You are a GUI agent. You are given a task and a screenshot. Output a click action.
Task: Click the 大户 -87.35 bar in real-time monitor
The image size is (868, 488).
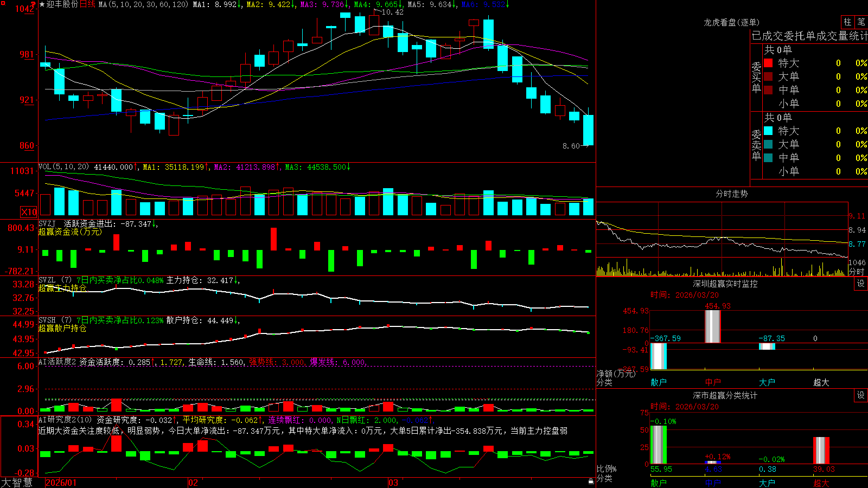tap(767, 346)
